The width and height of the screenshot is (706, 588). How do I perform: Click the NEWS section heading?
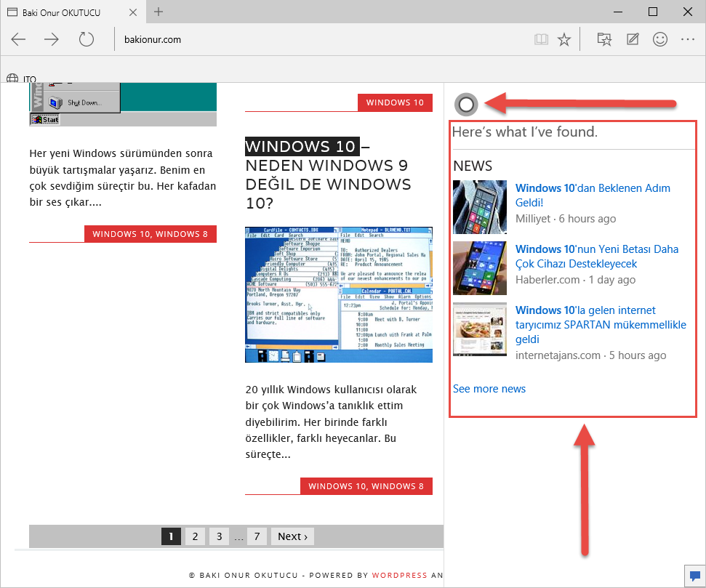coord(473,166)
